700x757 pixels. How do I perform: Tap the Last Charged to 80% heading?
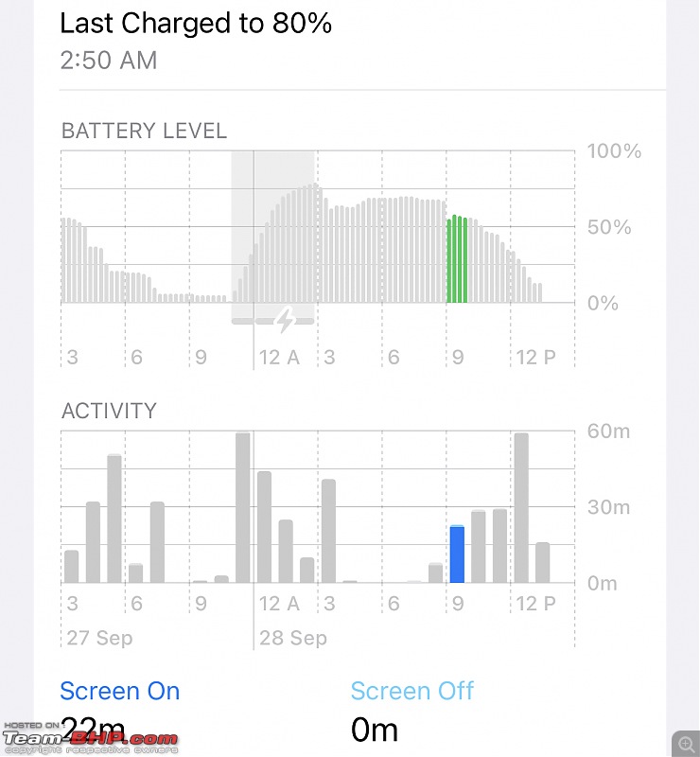tap(196, 23)
